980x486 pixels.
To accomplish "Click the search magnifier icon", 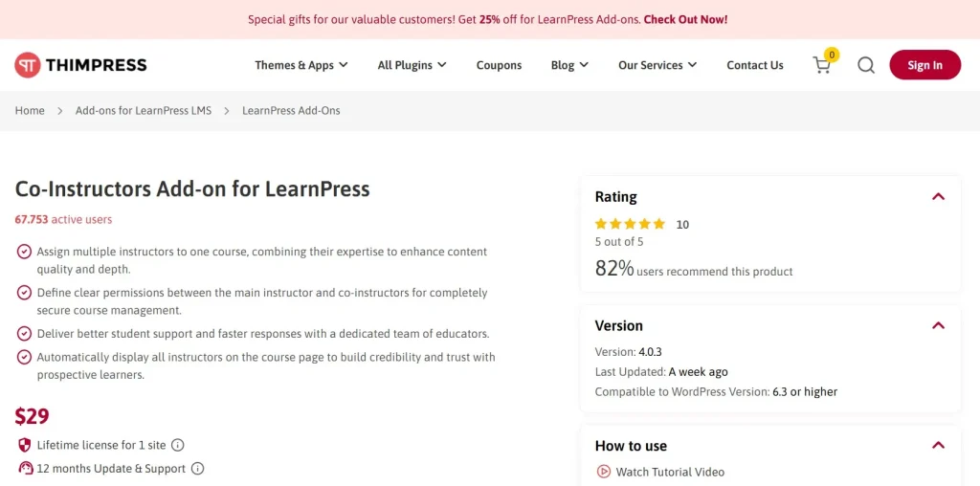I will (x=865, y=65).
